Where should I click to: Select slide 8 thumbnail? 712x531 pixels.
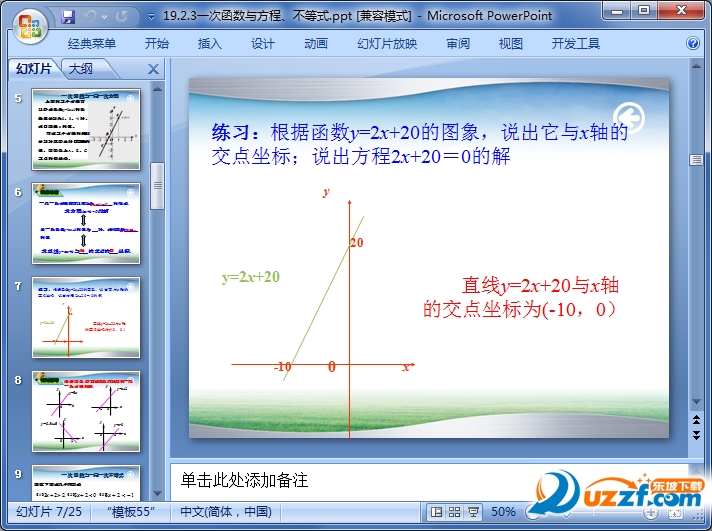86,410
